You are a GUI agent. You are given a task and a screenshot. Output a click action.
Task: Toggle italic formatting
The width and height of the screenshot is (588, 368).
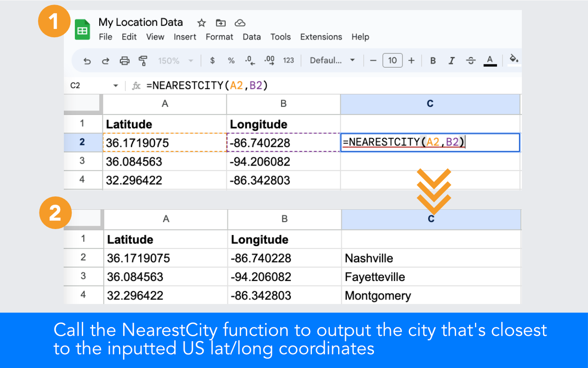452,60
